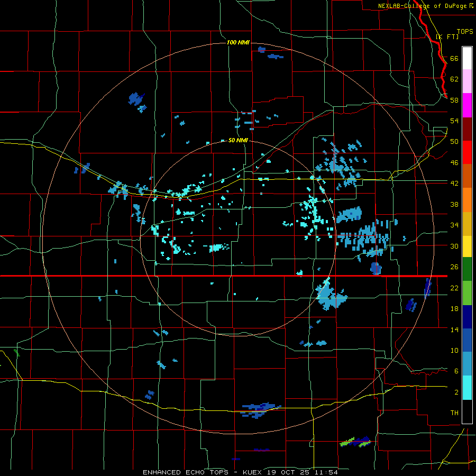Click the '11:54' time stamp
476x476 pixels.
pos(327,472)
